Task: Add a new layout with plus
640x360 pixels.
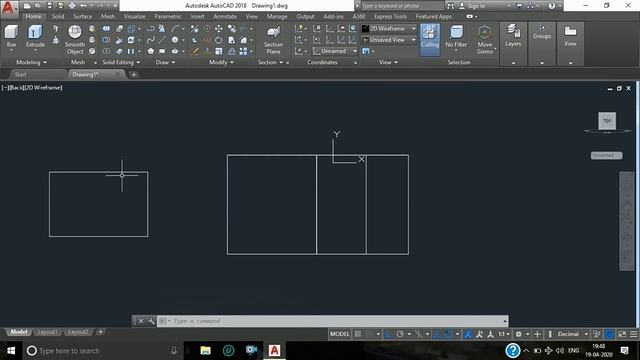Action: point(100,332)
